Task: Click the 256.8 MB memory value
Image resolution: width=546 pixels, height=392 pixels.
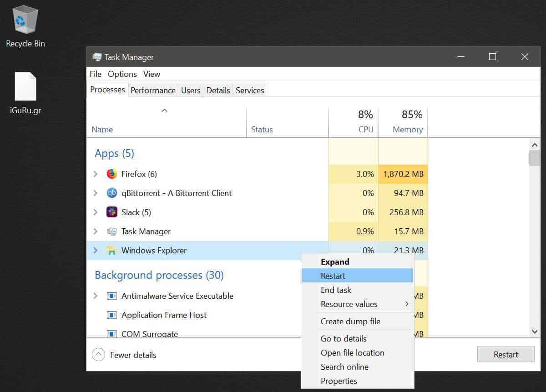Action: click(406, 212)
